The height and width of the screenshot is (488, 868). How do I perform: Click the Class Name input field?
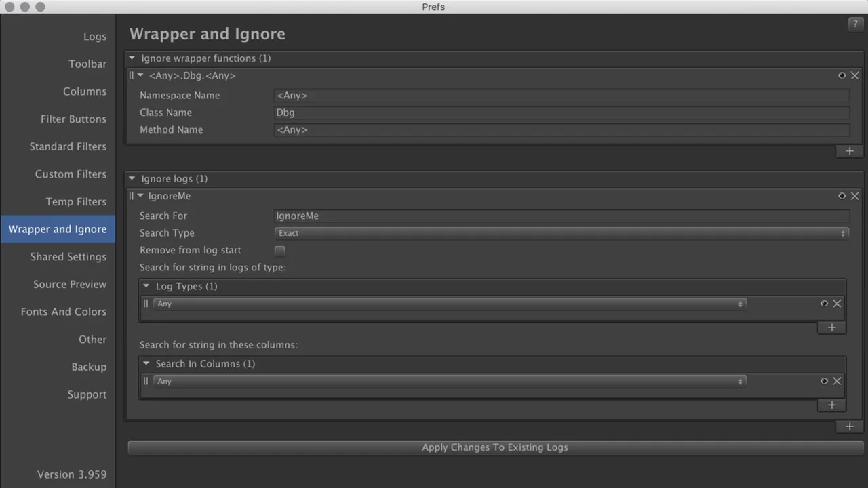click(561, 113)
